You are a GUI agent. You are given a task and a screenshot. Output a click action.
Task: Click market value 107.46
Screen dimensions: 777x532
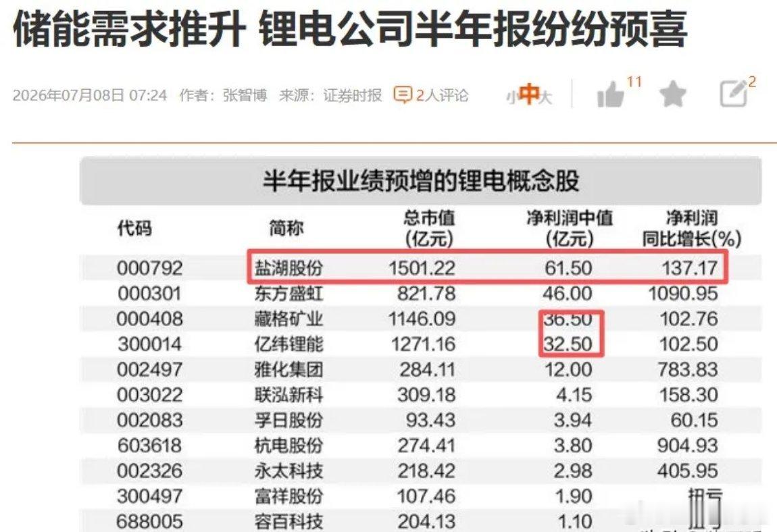(426, 496)
